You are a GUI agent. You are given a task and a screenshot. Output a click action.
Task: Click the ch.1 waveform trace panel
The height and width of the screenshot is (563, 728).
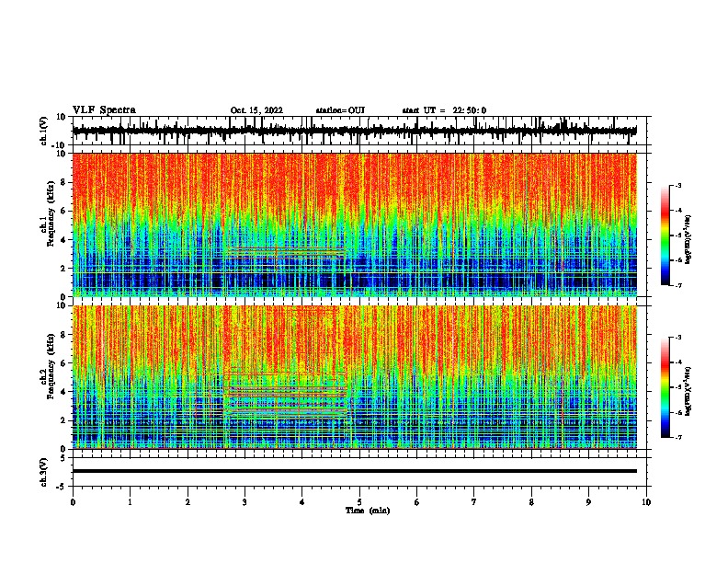tap(359, 131)
